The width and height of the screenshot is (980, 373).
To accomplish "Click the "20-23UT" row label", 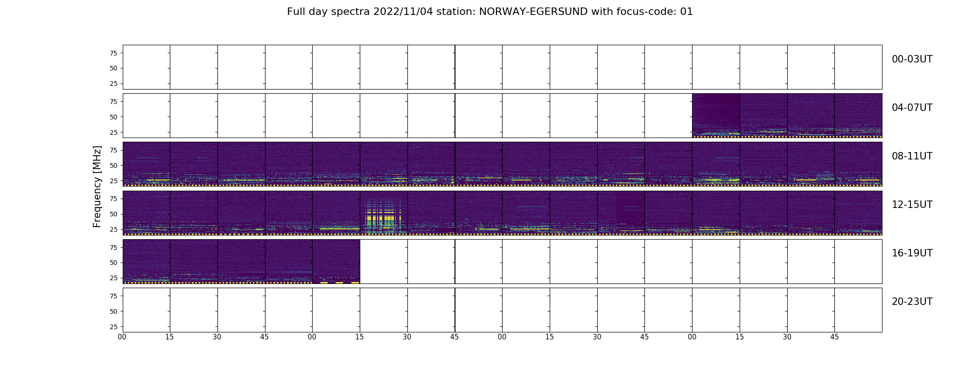I will tap(912, 302).
